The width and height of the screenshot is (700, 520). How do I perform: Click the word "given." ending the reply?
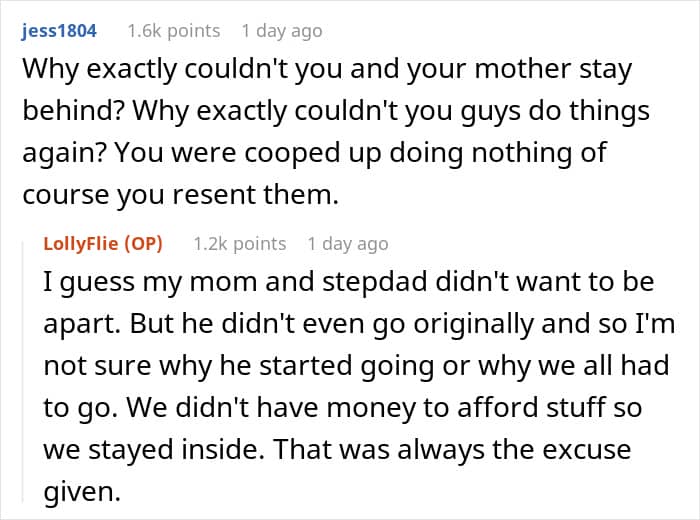(77, 491)
